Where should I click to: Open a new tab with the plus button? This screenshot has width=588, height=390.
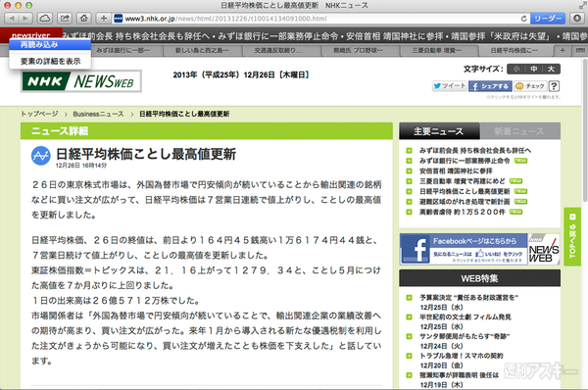click(x=563, y=50)
